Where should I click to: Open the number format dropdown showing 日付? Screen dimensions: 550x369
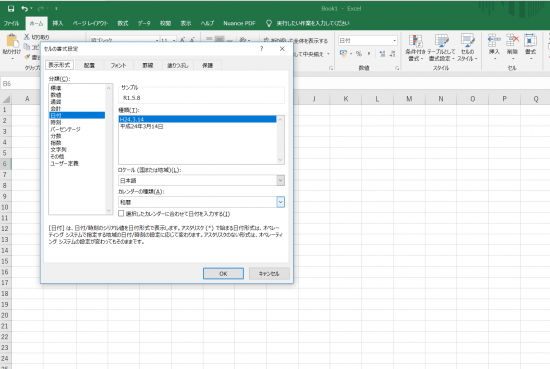395,40
